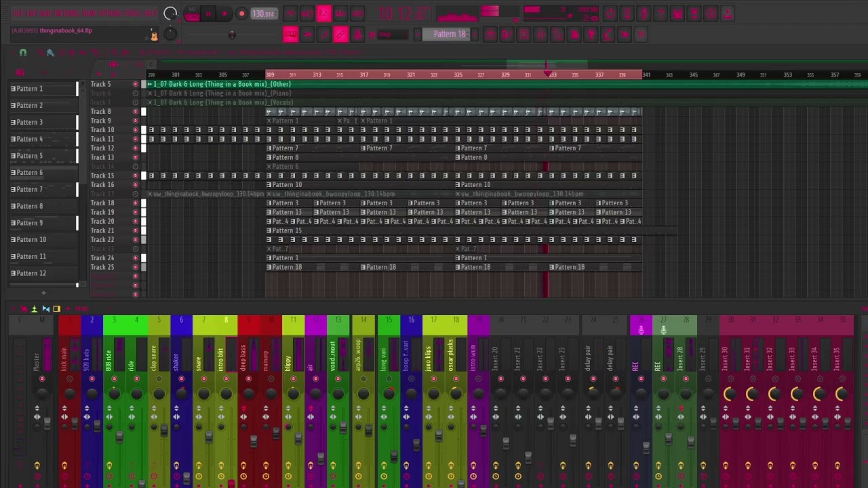The height and width of the screenshot is (488, 868).
Task: Select the Track 5 header label
Action: click(101, 85)
